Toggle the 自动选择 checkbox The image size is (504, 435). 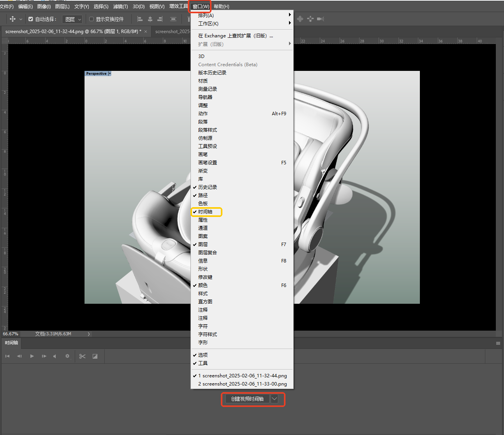(31, 19)
